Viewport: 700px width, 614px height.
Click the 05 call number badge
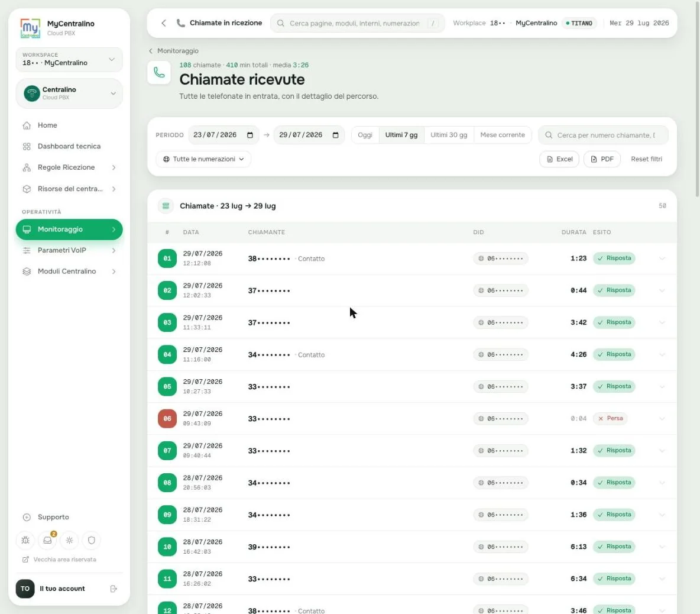[x=167, y=387]
